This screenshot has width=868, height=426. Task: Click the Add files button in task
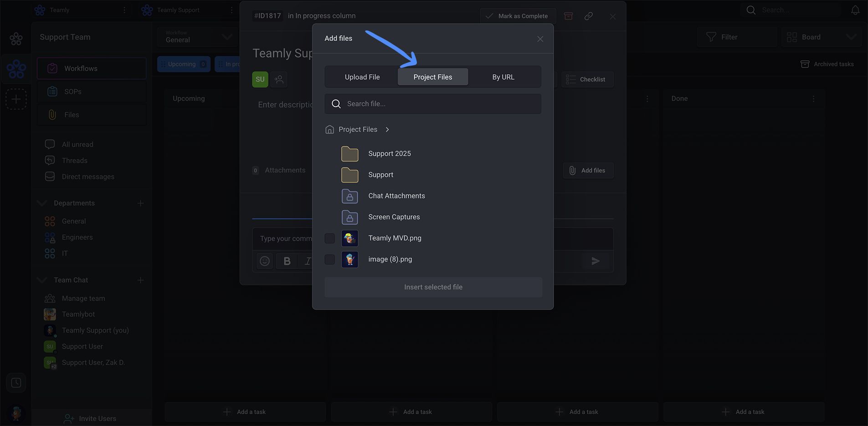(x=588, y=171)
